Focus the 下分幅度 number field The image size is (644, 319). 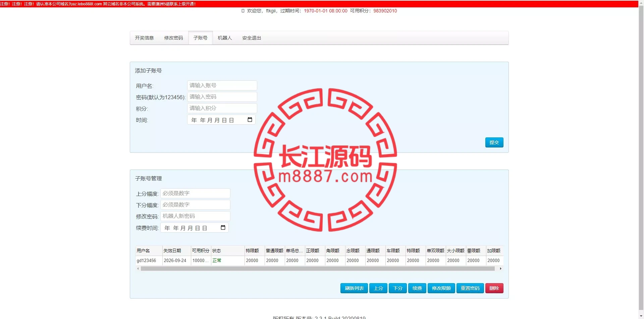click(195, 205)
